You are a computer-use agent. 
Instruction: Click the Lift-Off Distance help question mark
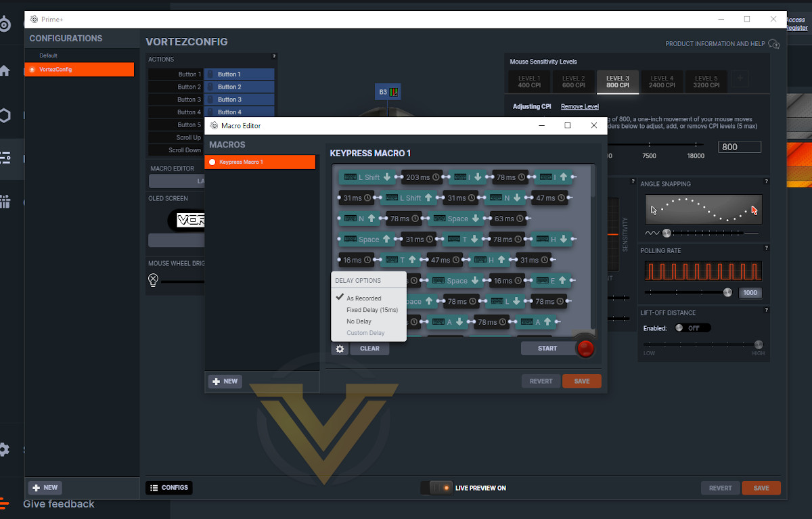[766, 311]
